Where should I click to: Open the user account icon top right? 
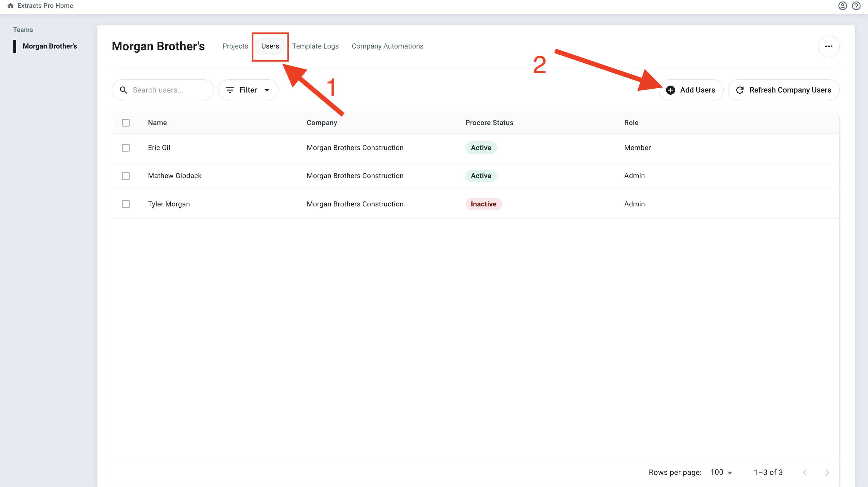[842, 6]
